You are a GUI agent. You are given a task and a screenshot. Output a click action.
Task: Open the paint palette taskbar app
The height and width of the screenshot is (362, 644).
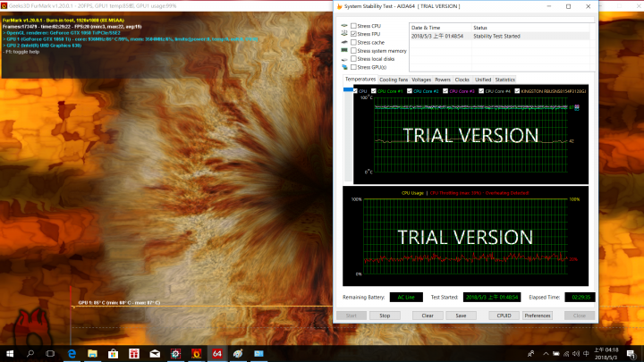[x=238, y=353]
